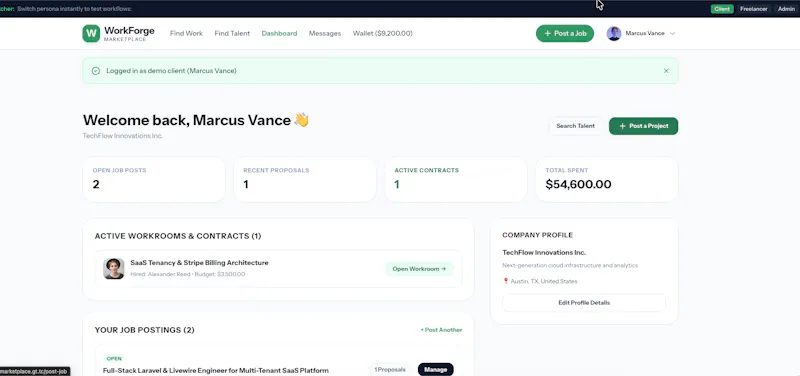The image size is (800, 376).
Task: Click the OPEN status badge
Action: (x=114, y=359)
